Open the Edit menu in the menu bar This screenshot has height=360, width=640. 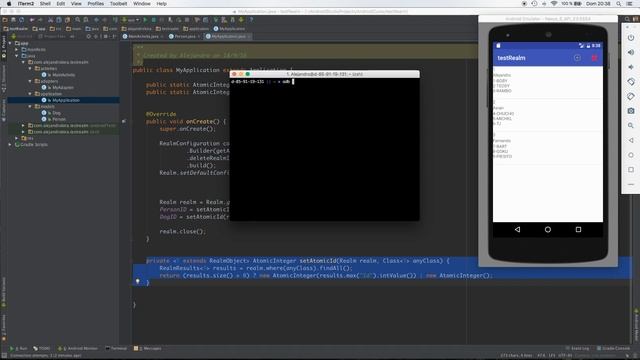click(x=61, y=4)
